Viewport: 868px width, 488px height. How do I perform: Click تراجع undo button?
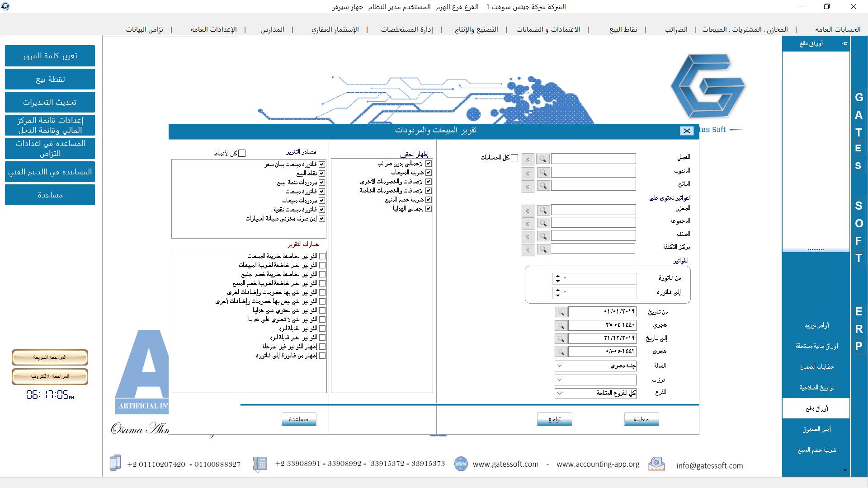(x=554, y=419)
